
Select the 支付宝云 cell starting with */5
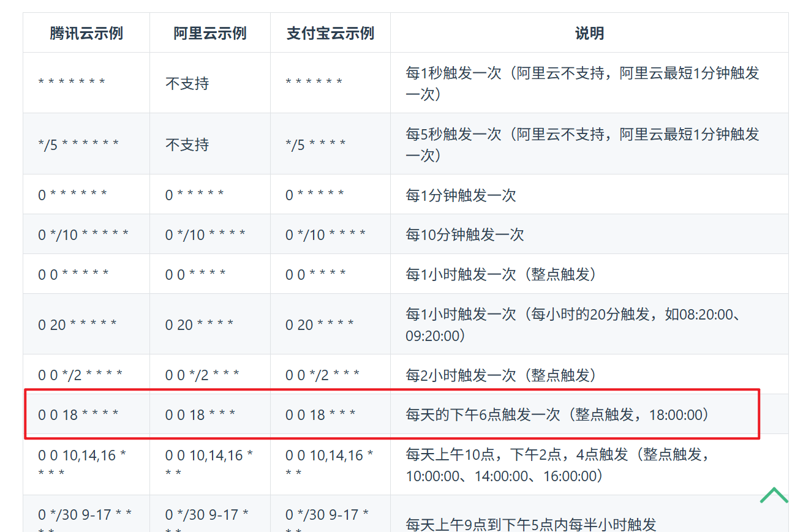point(315,144)
